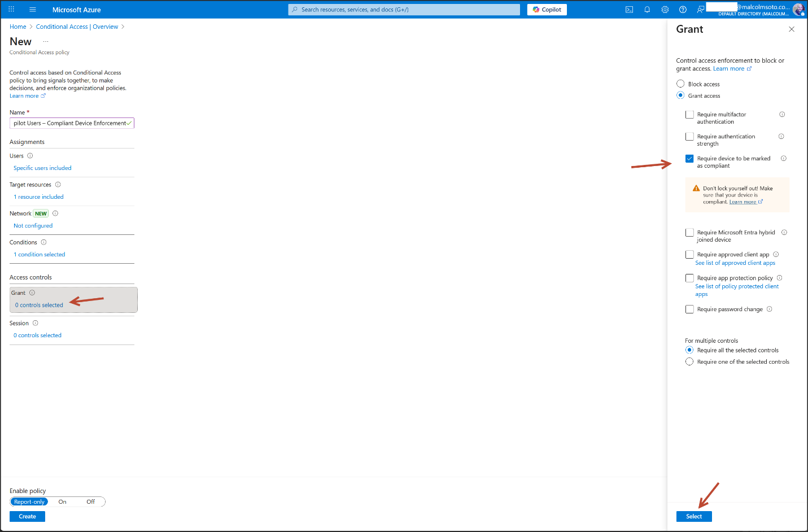808x532 pixels.
Task: Open Session 0 controls selected
Action: [40, 335]
